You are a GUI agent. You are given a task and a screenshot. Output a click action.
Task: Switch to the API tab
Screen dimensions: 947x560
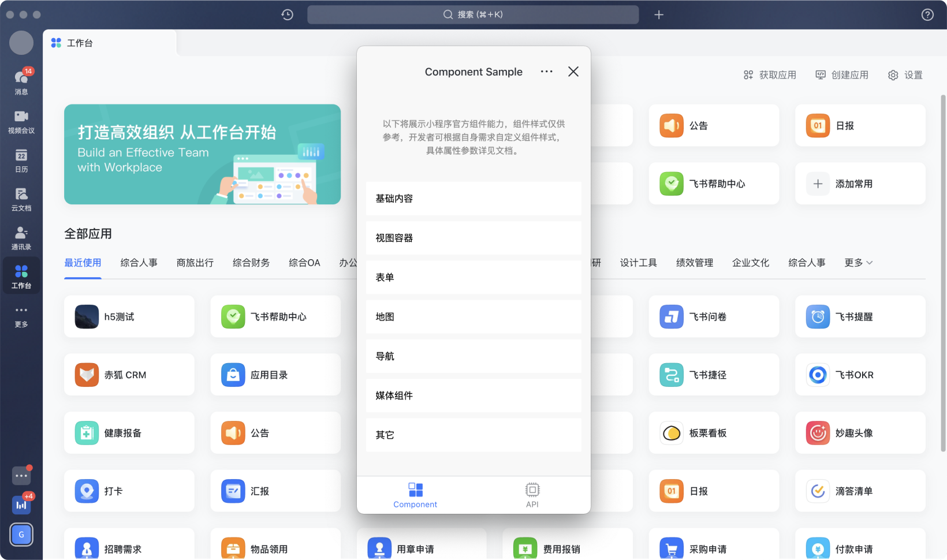tap(532, 495)
